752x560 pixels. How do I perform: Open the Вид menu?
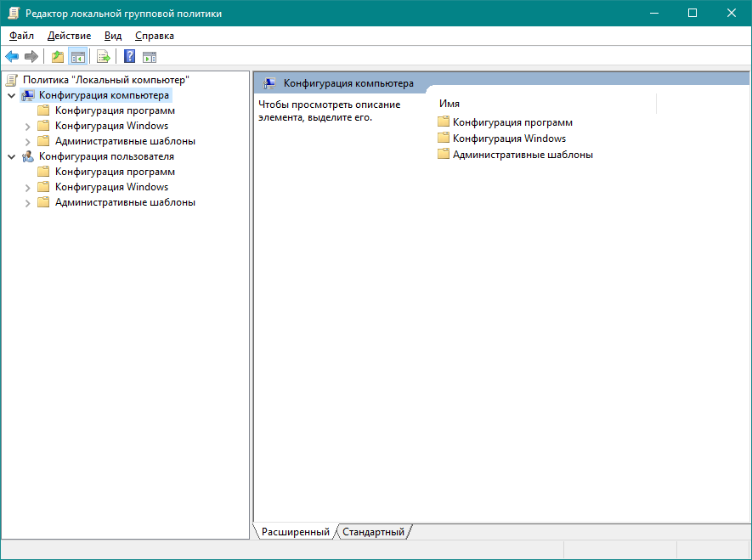113,36
